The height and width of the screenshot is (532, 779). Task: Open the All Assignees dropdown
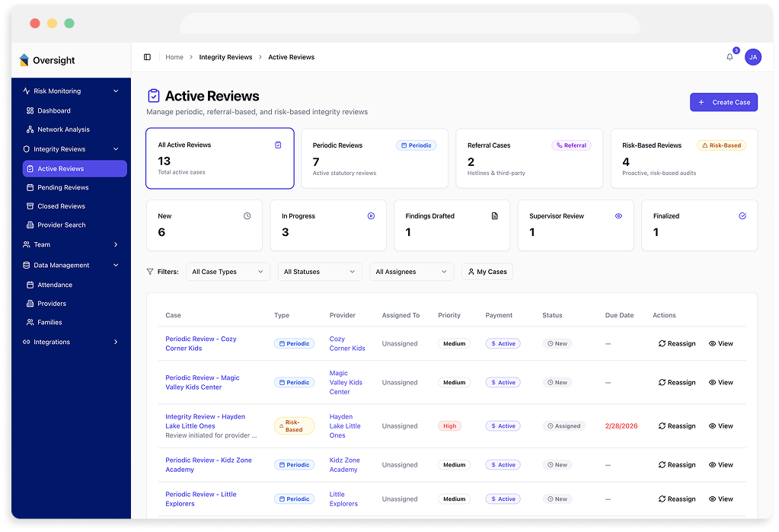tap(411, 271)
